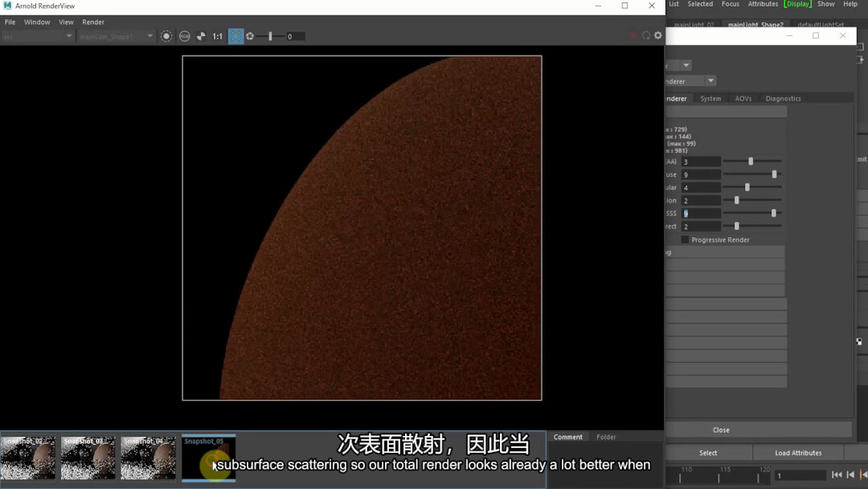Viewport: 868px width, 489px height.
Task: Switch to the Diagnostics tab
Action: point(783,99)
